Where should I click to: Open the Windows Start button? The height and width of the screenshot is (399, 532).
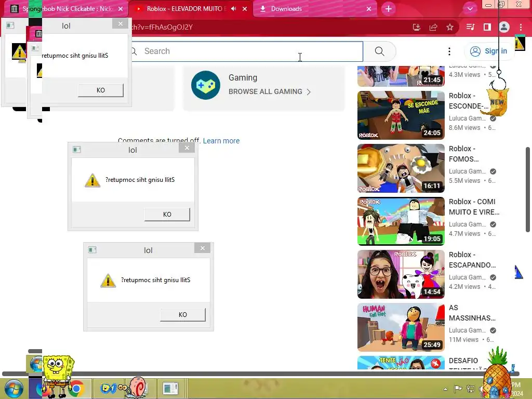pyautogui.click(x=14, y=389)
